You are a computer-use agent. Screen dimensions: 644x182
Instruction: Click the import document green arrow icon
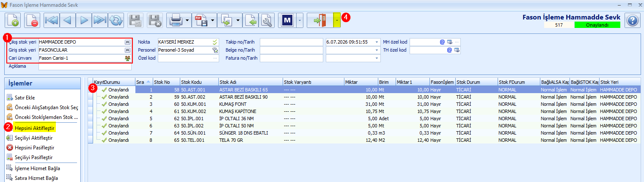[x=250, y=20]
